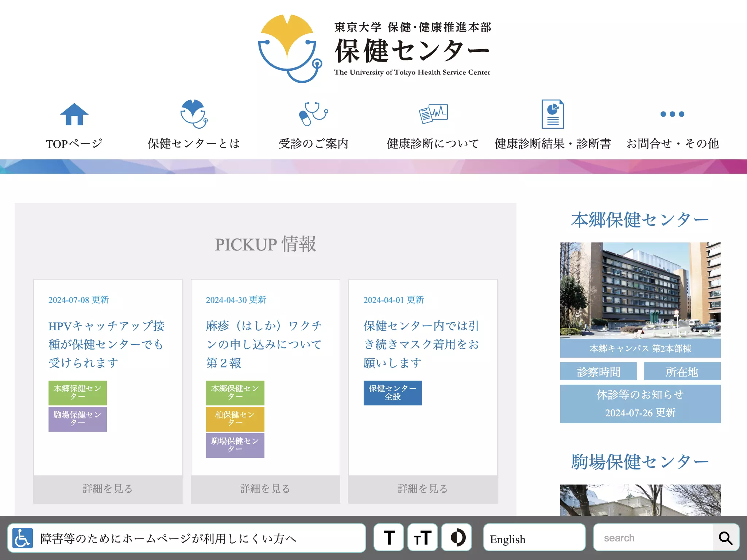Click the report document icon above 健康診断結果・診断書
Image resolution: width=747 pixels, height=560 pixels.
click(553, 114)
